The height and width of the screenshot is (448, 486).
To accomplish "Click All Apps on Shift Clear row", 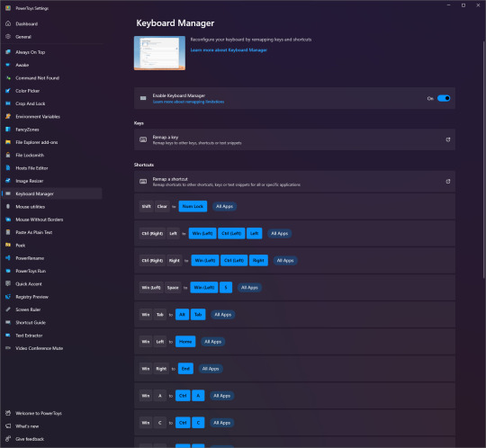I will coord(224,206).
